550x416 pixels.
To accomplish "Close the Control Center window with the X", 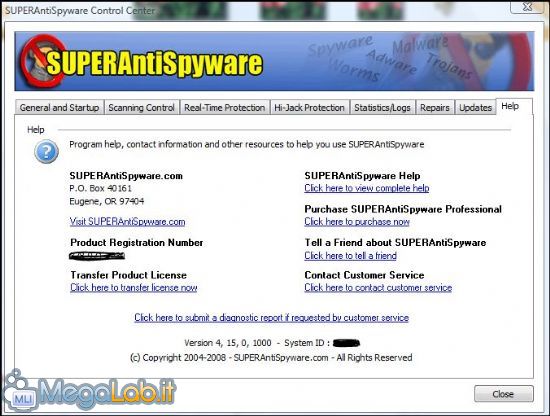I will (528, 7).
